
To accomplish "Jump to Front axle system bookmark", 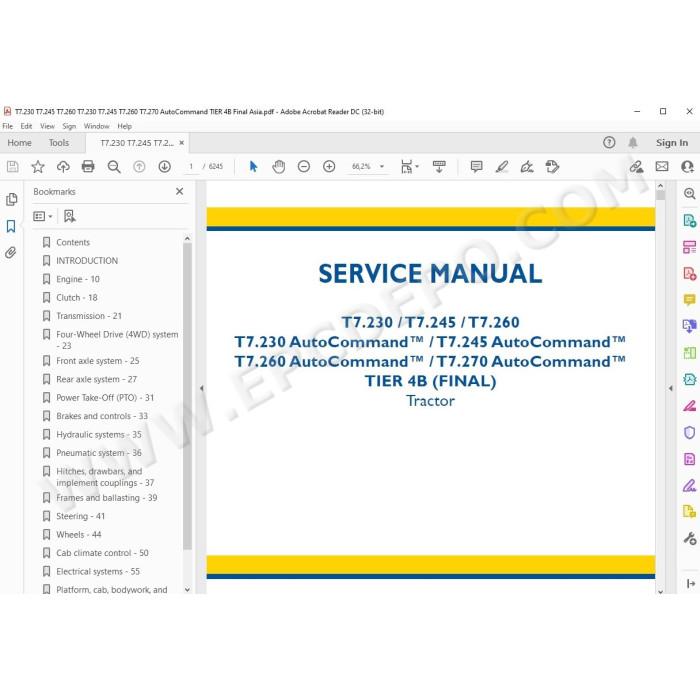I will coord(98,361).
